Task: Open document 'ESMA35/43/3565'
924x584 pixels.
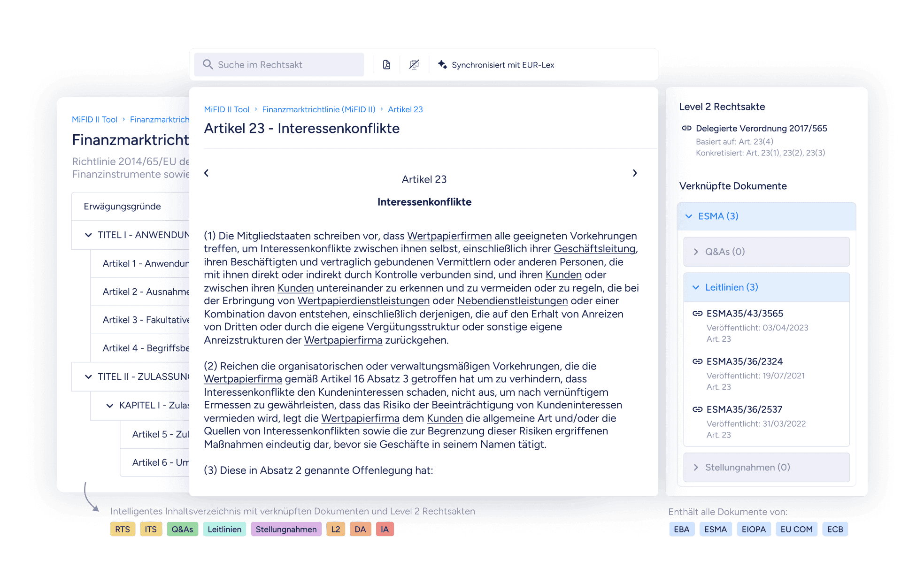Action: click(x=745, y=313)
